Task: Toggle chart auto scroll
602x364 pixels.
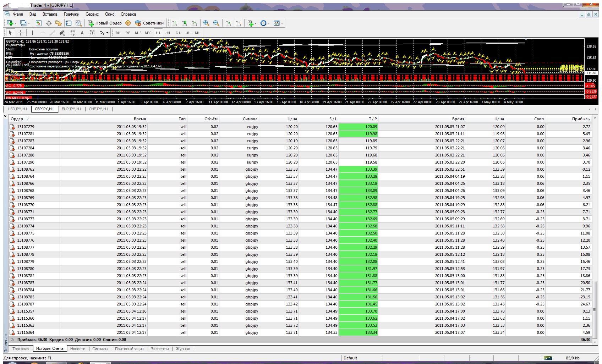Action: [229, 23]
